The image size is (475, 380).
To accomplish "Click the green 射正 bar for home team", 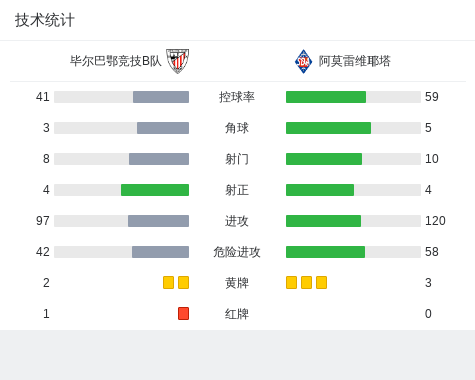I will [155, 190].
